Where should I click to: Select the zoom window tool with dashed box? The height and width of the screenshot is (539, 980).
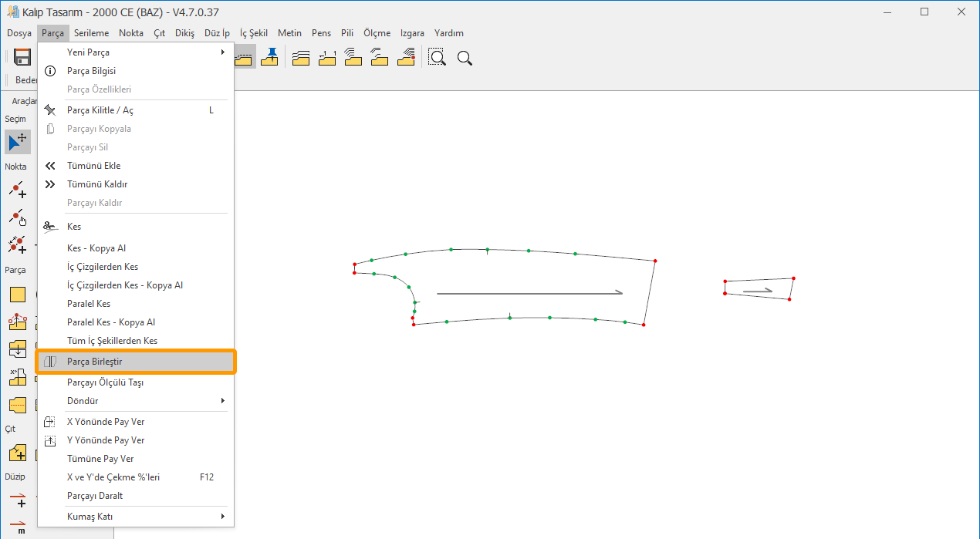coord(438,58)
